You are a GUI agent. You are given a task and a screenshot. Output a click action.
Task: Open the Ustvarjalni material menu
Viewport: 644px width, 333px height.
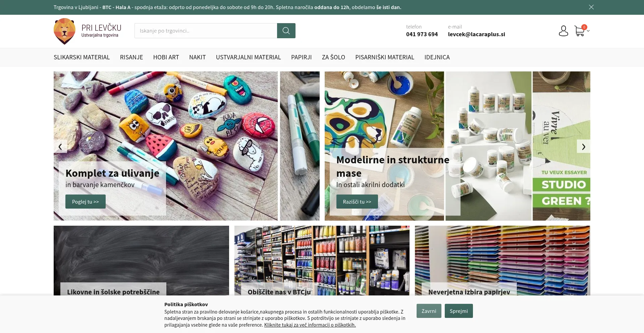click(x=249, y=57)
